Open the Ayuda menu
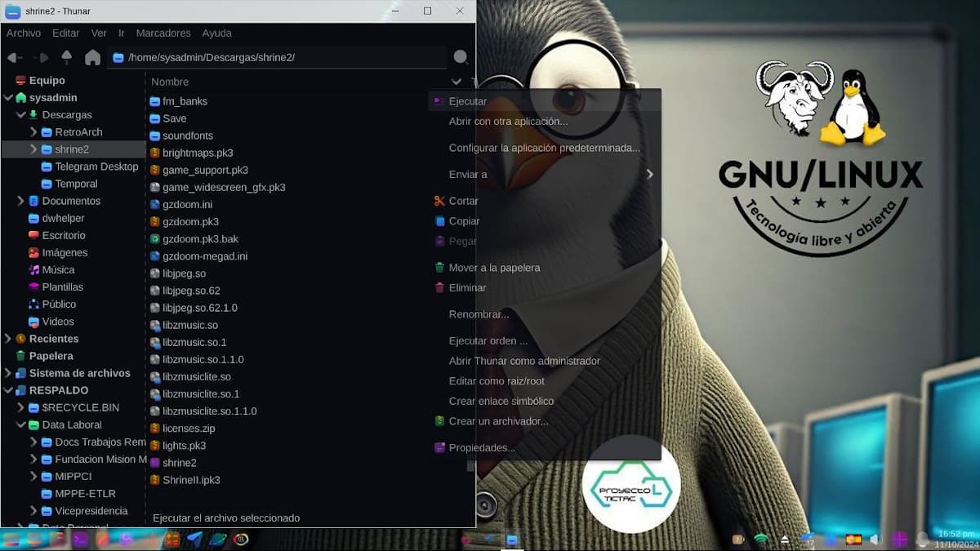 (x=216, y=33)
